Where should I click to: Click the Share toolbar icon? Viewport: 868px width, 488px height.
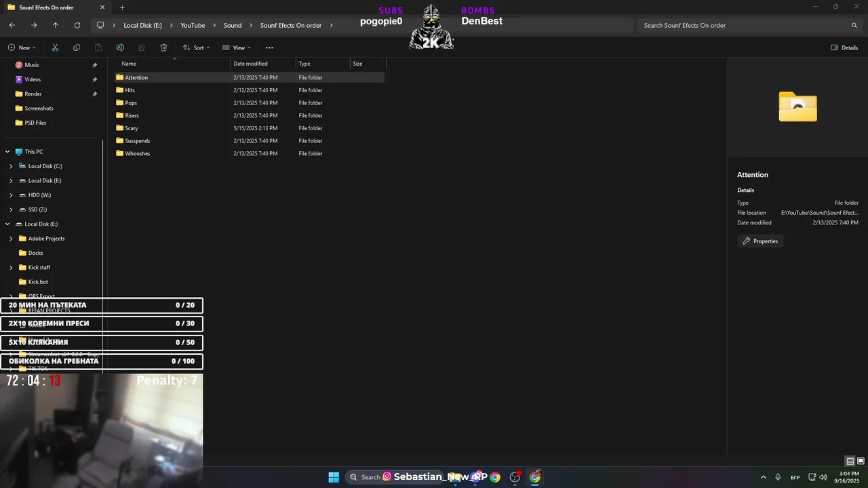pyautogui.click(x=142, y=47)
